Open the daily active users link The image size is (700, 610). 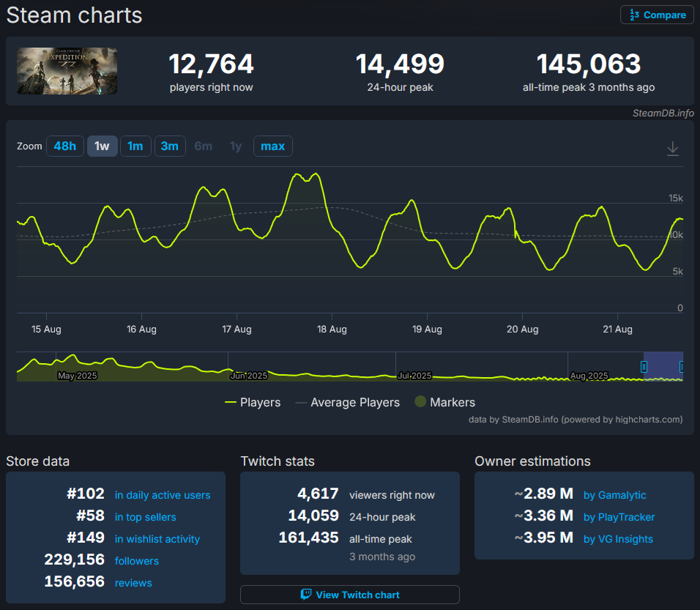pos(162,495)
